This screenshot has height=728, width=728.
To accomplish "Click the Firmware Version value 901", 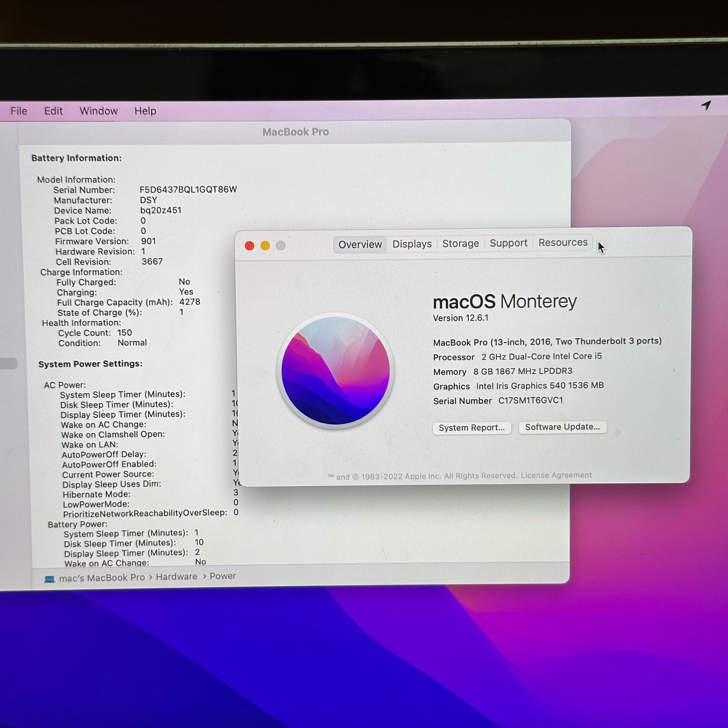I will 149,241.
